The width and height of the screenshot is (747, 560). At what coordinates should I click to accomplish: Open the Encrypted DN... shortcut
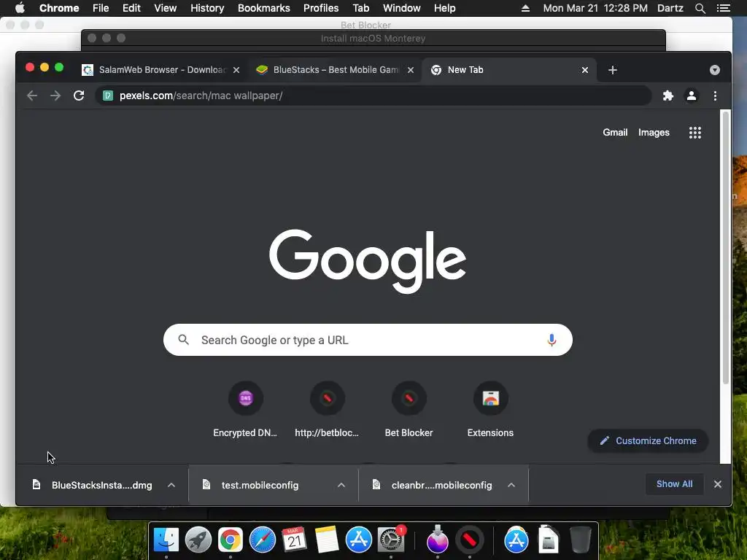point(245,410)
